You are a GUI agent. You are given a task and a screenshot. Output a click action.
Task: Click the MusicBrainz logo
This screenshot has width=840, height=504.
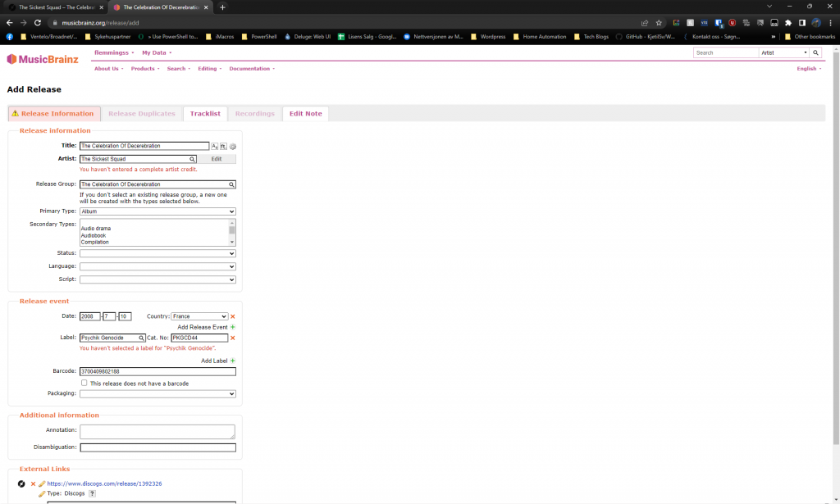(43, 59)
